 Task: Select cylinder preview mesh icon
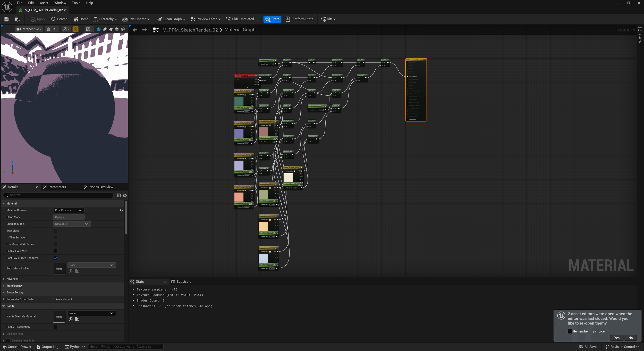pyautogui.click(x=105, y=29)
